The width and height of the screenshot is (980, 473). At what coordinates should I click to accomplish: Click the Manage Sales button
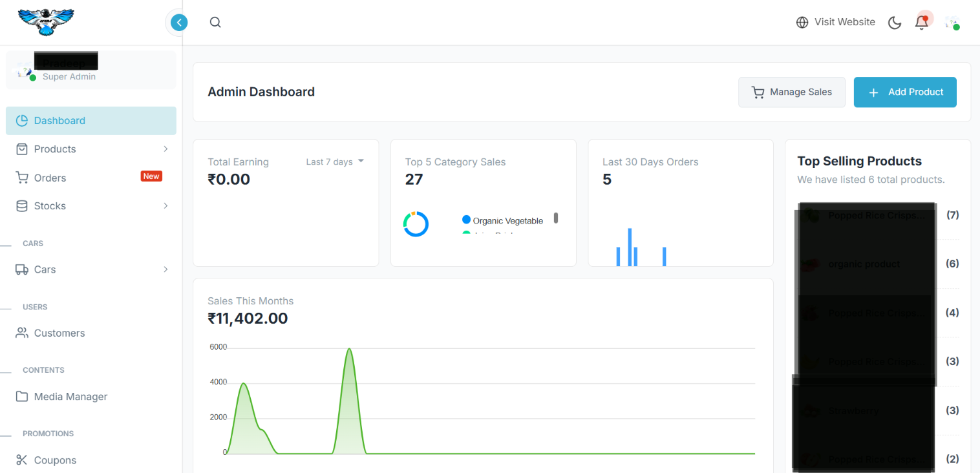pyautogui.click(x=791, y=92)
